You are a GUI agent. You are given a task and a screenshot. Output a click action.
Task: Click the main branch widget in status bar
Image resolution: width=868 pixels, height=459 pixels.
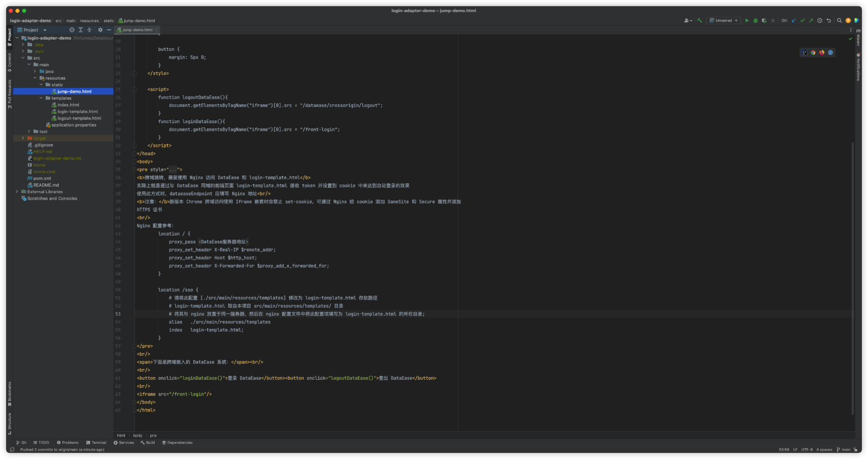click(x=844, y=450)
